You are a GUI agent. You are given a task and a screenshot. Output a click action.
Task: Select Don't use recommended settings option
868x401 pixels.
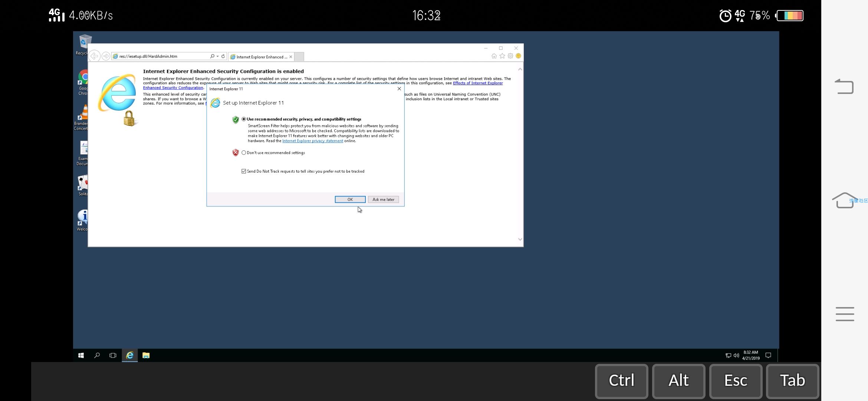tap(244, 153)
